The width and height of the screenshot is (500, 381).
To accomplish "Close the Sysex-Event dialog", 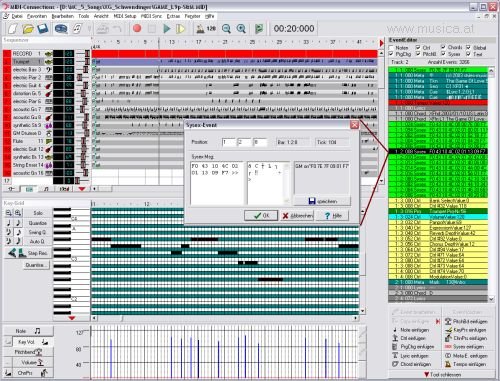I will 354,125.
